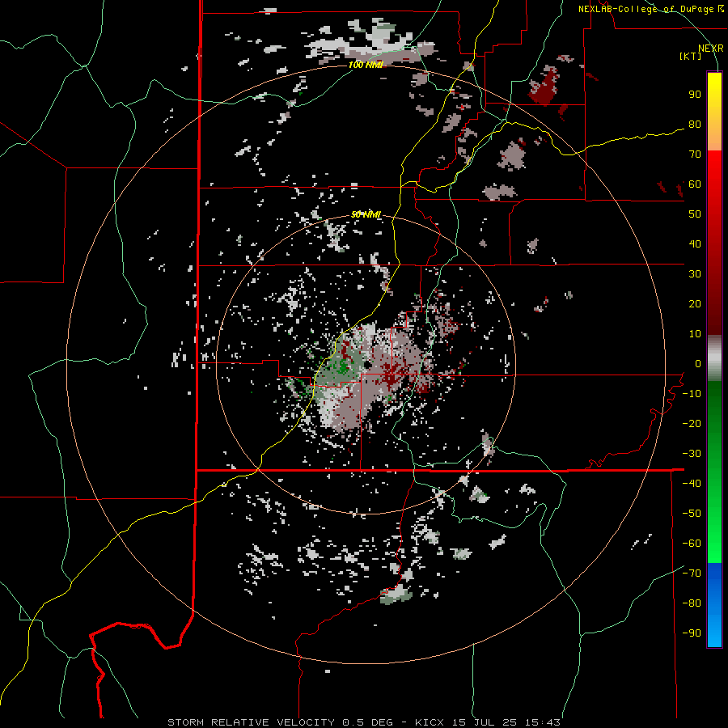Click the 20 value on velocity scale

(695, 304)
